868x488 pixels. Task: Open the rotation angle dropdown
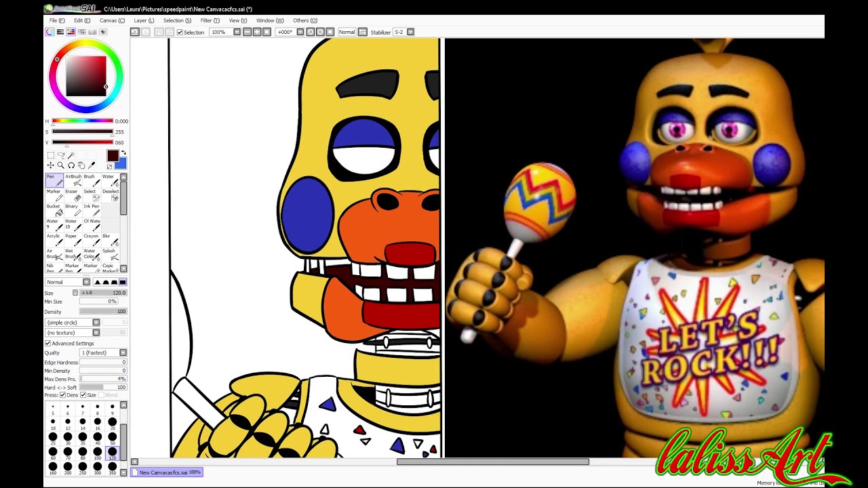tap(300, 32)
